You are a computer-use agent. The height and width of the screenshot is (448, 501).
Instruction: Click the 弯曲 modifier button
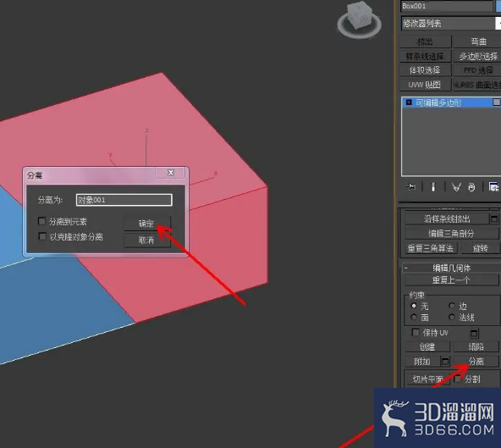click(x=477, y=41)
